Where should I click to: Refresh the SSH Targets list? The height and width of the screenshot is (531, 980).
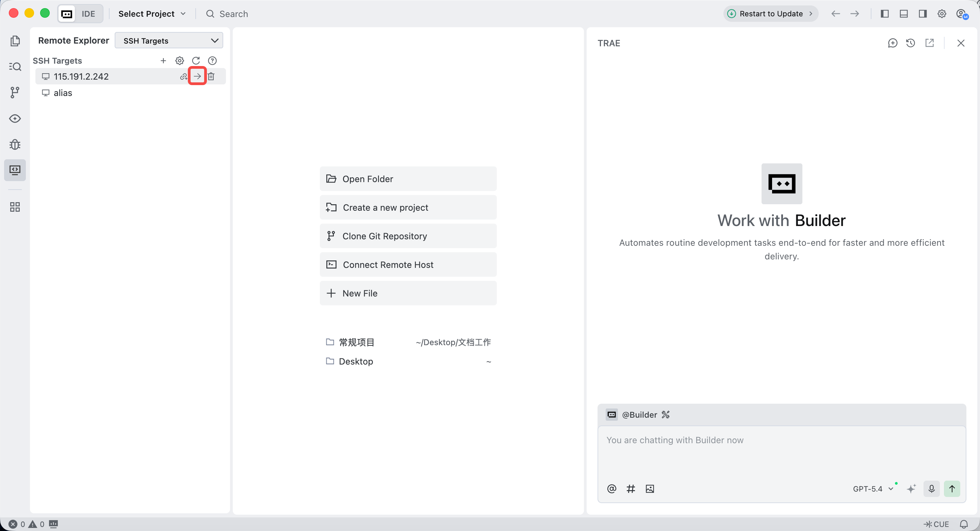[x=196, y=61]
